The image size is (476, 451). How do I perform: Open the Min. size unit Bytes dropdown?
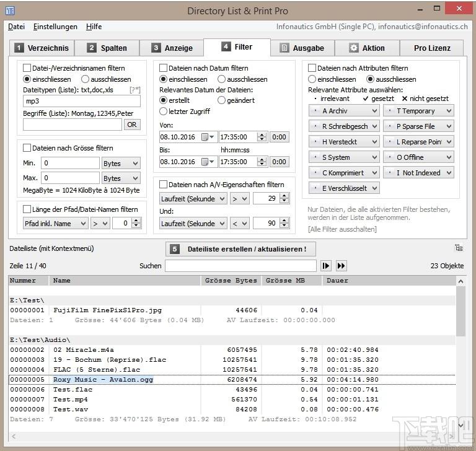click(x=120, y=164)
